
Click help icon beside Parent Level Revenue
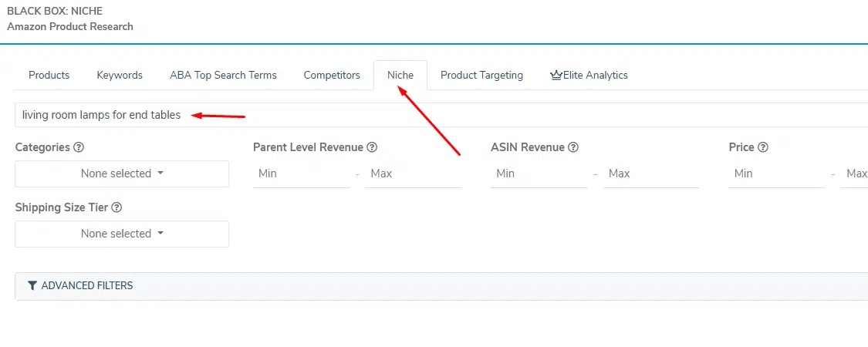(372, 147)
